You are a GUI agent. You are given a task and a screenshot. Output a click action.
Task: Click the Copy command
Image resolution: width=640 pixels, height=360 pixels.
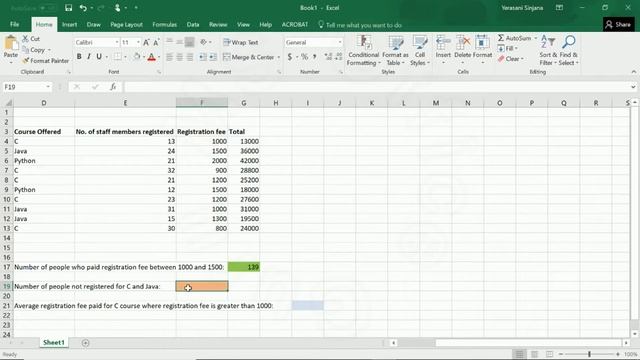[x=34, y=50]
